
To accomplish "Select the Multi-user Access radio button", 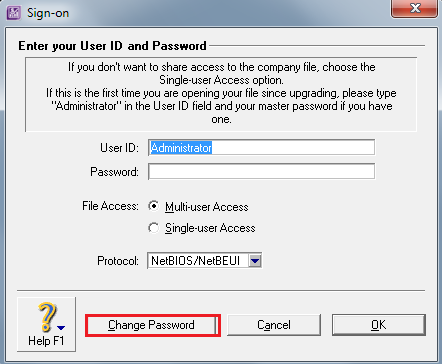I will [x=154, y=206].
